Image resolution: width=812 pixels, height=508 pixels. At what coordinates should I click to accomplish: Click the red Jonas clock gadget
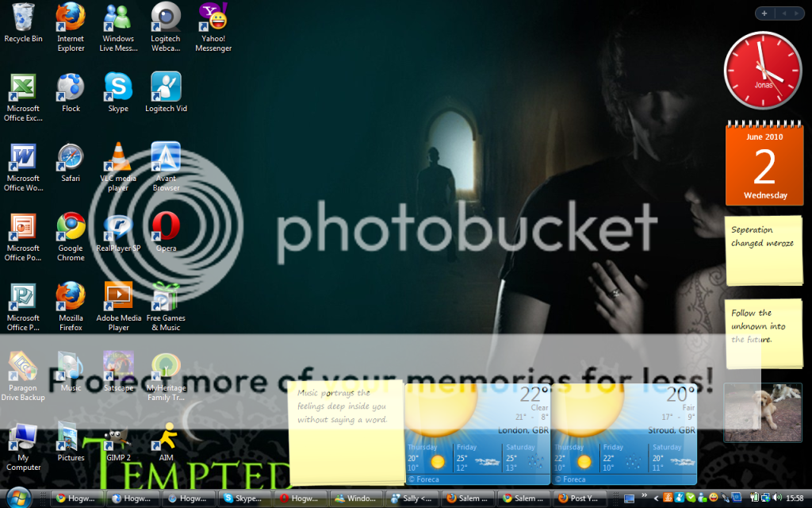[x=762, y=71]
